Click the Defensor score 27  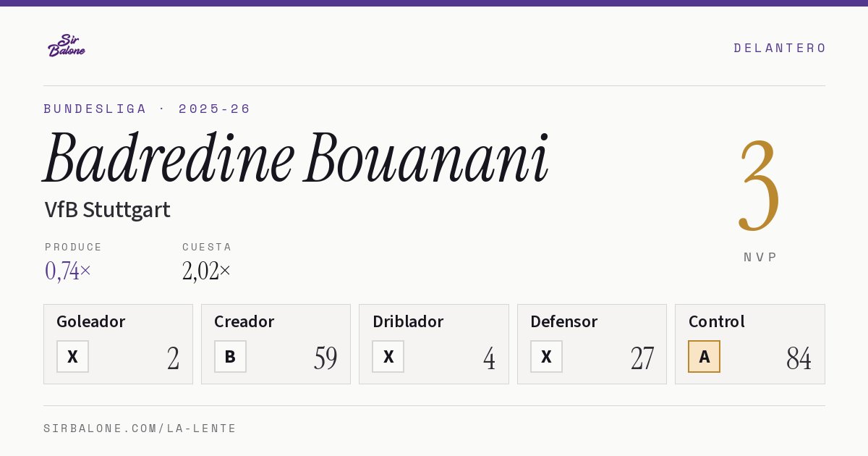click(642, 358)
